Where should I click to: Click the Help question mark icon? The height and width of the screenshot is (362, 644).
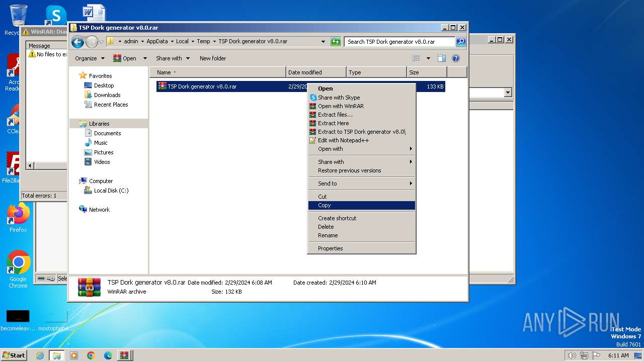[x=456, y=58]
